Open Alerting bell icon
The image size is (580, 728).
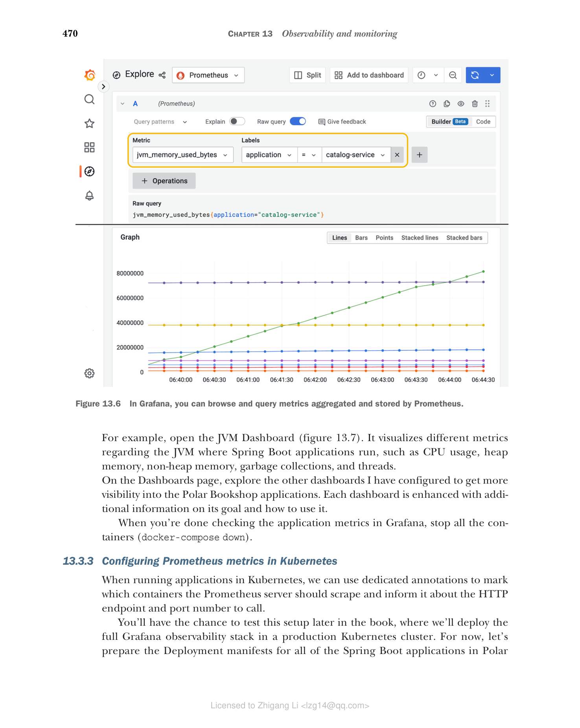pyautogui.click(x=90, y=196)
